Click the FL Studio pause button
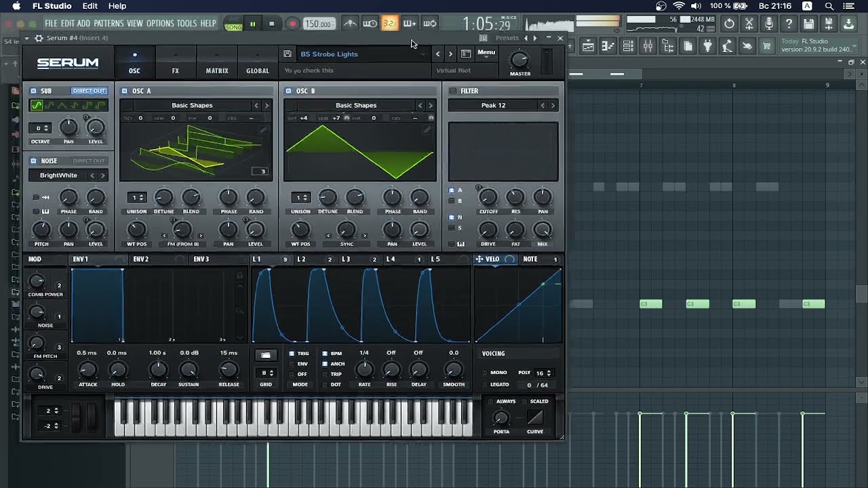This screenshot has width=868, height=488. pos(252,24)
